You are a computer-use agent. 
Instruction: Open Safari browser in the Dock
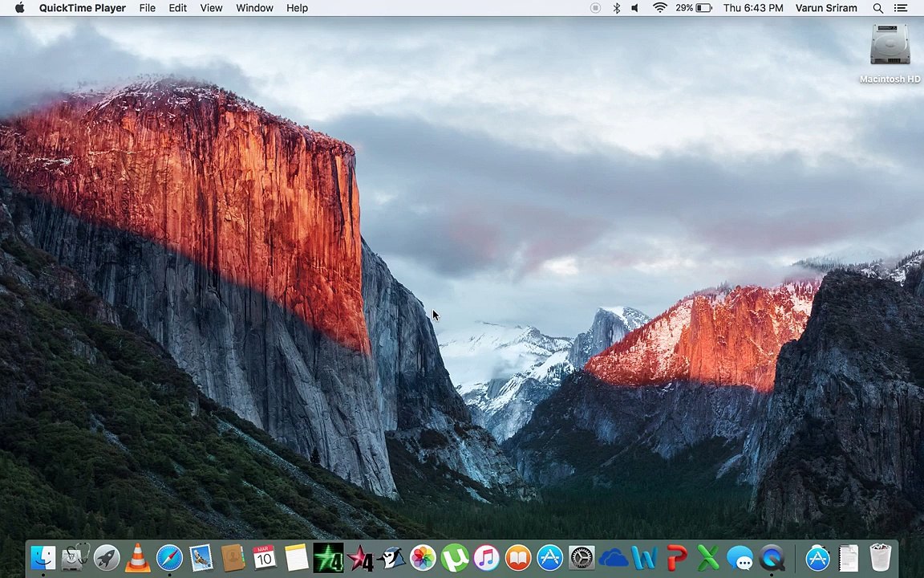(x=169, y=557)
